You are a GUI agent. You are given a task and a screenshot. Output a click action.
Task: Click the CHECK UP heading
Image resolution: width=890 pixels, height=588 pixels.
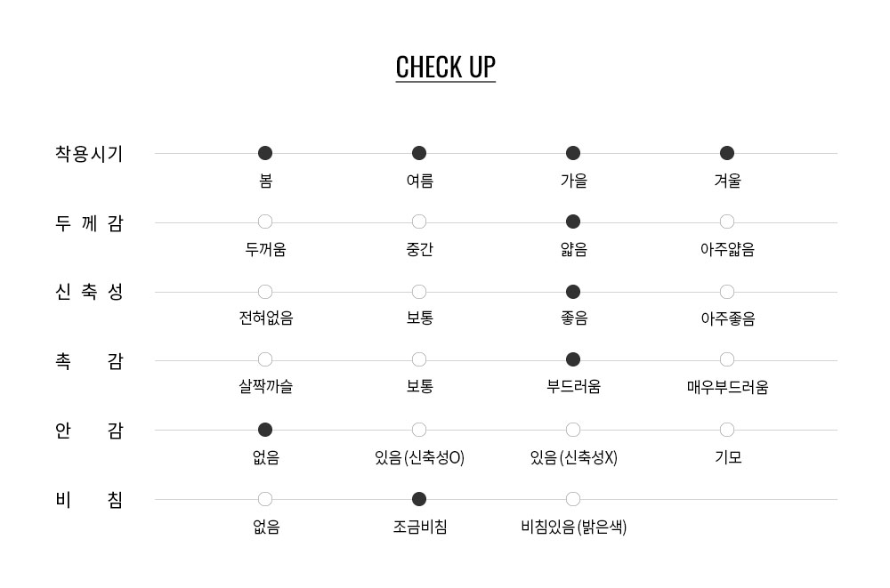click(445, 68)
